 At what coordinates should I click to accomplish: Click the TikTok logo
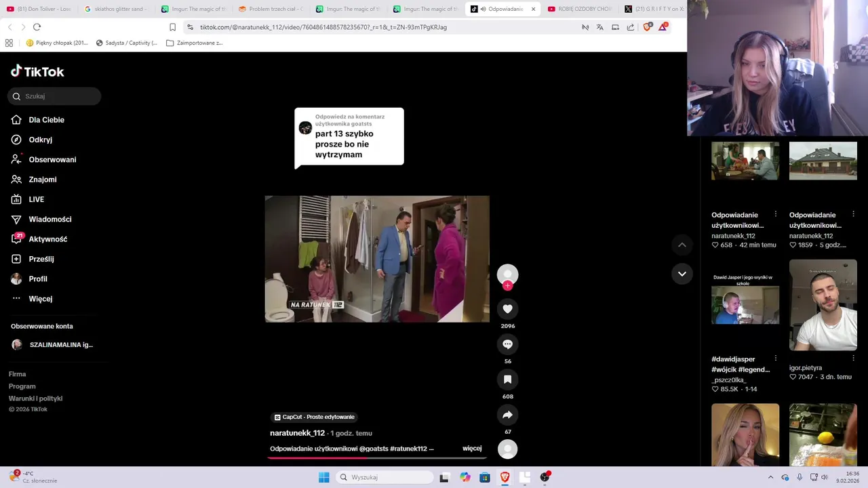coord(37,71)
